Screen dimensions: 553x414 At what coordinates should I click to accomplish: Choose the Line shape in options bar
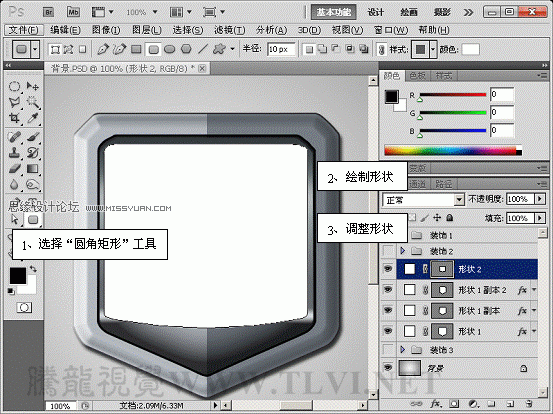point(203,49)
